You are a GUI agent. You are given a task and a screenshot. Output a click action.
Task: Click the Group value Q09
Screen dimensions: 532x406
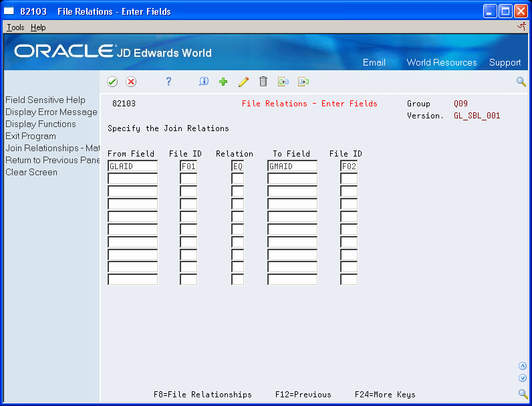[x=460, y=104]
